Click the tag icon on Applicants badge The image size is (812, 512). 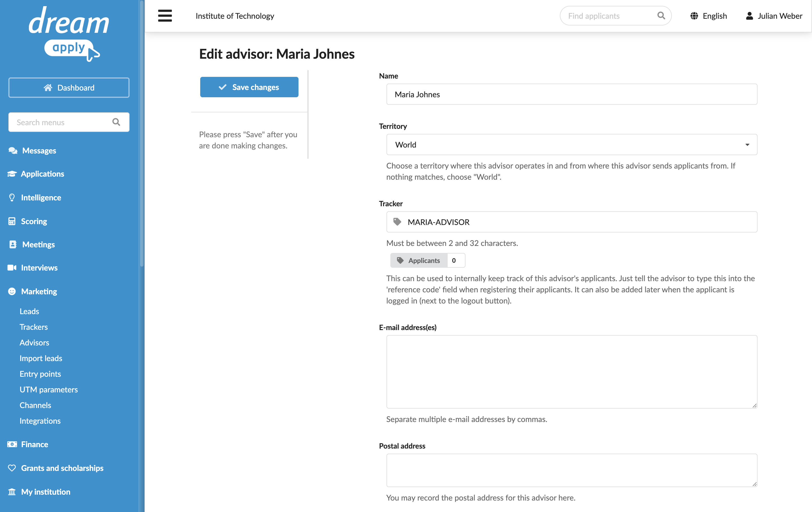(x=400, y=260)
